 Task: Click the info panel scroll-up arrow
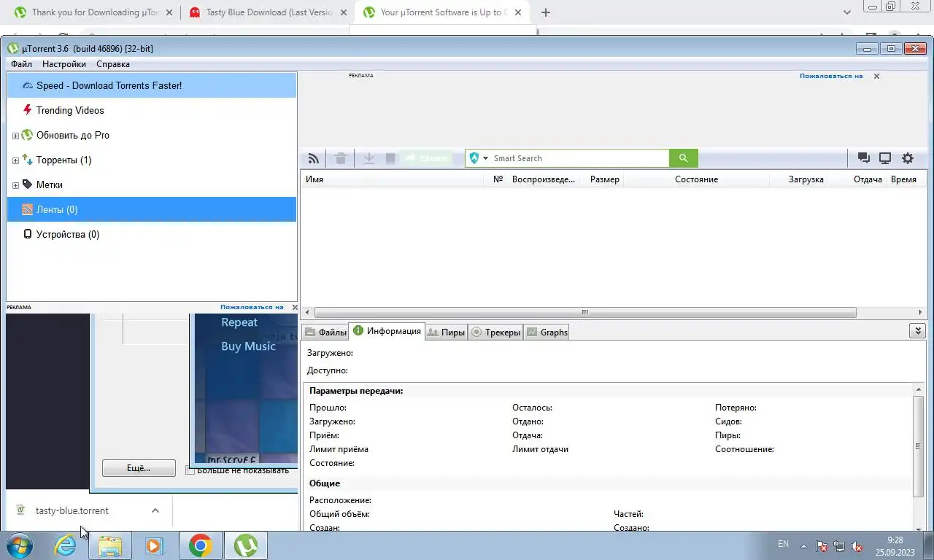point(919,391)
